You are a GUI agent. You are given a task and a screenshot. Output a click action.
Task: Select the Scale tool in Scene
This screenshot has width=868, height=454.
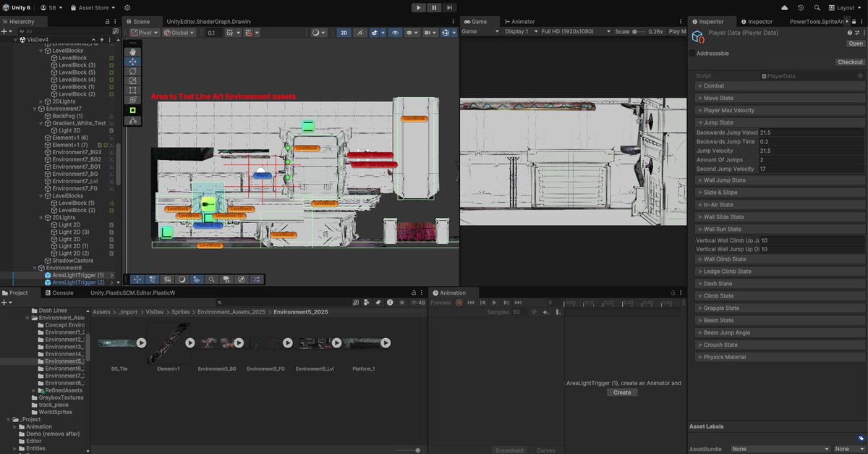132,80
